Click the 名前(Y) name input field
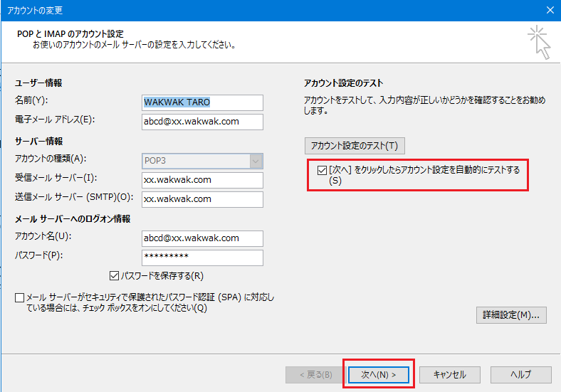This screenshot has width=561, height=392. pyautogui.click(x=202, y=102)
